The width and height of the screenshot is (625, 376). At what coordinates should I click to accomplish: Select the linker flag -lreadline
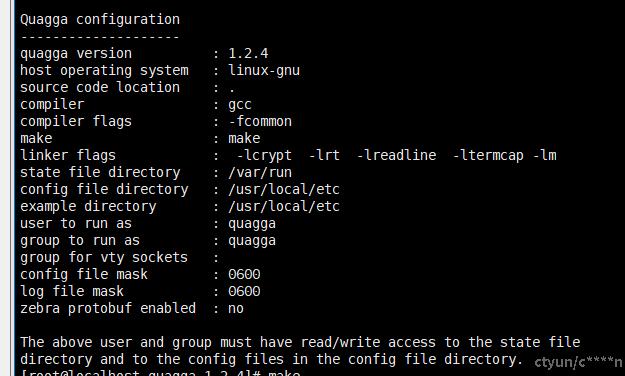397,155
